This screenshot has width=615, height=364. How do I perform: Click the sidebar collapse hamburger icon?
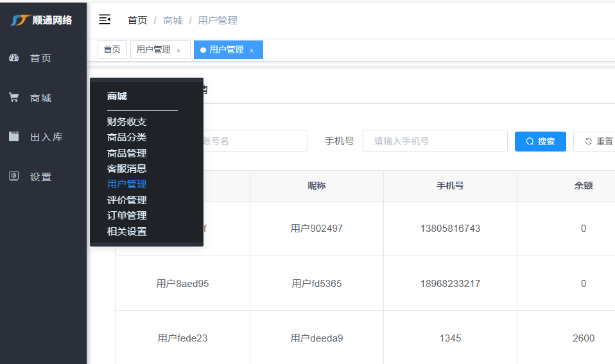pos(105,20)
